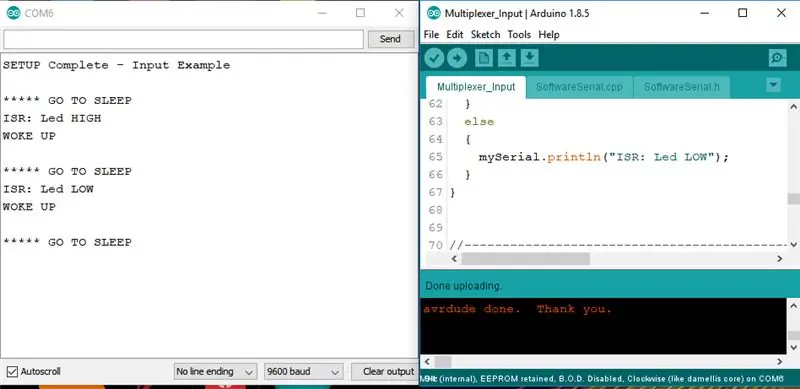Screen dimensions: 800x389
Task: Click the Save sketch down-arrow icon
Action: point(530,58)
